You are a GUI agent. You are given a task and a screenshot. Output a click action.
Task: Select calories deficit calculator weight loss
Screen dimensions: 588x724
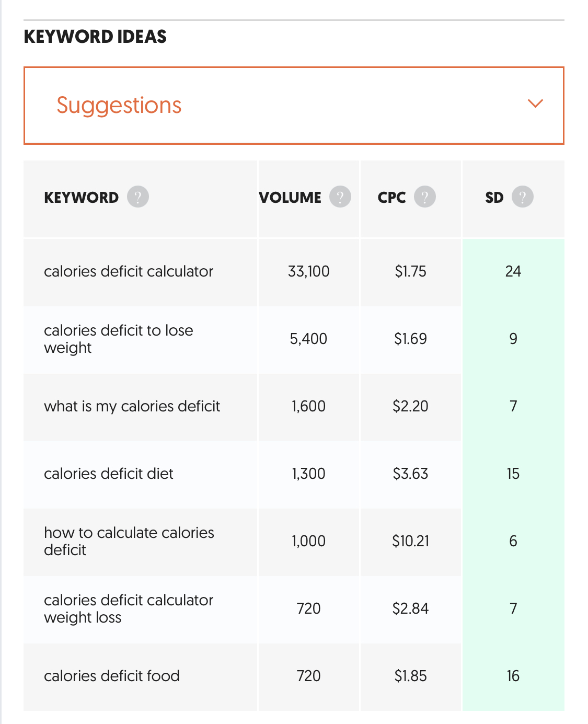129,608
